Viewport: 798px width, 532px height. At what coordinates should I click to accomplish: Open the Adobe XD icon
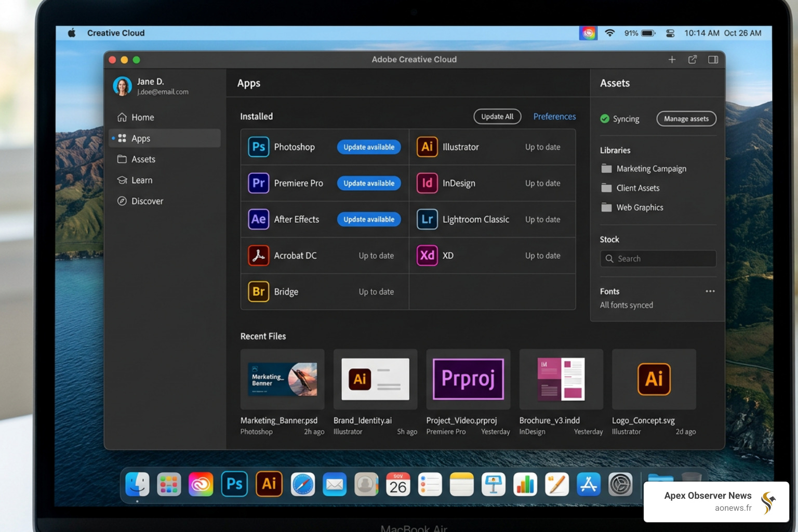[427, 256]
